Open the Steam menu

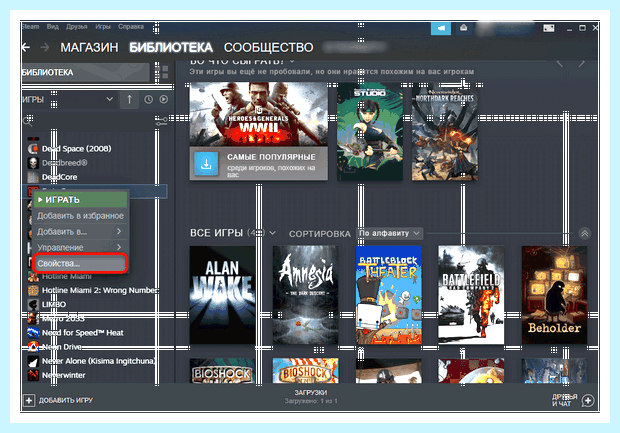pyautogui.click(x=30, y=26)
